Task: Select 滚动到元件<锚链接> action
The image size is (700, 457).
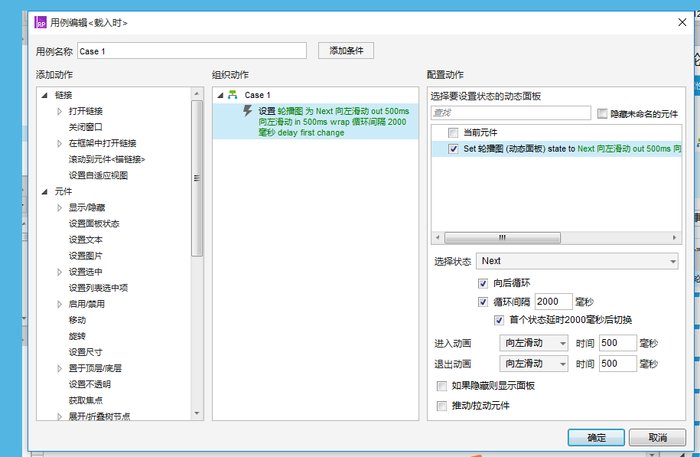Action: coord(107,159)
